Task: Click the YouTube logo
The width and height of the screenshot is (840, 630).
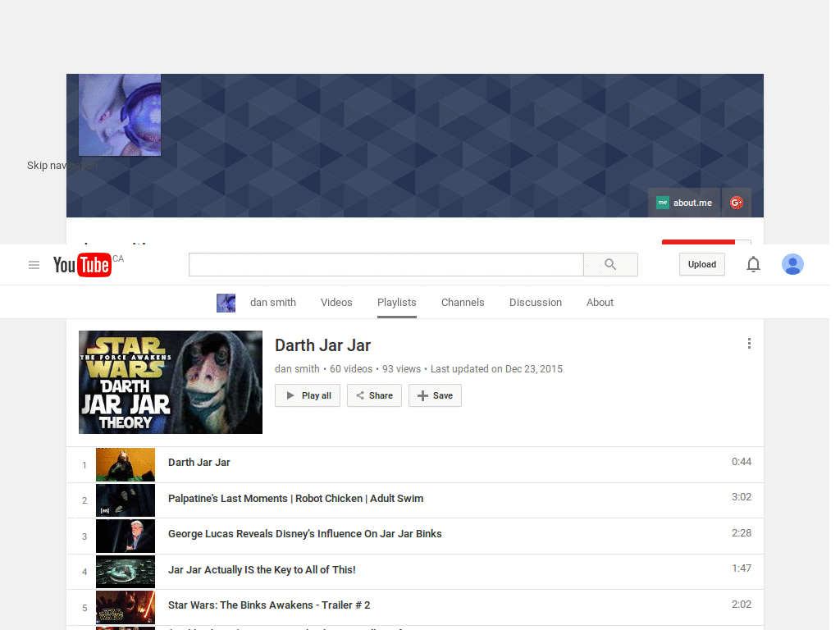Action: tap(82, 265)
